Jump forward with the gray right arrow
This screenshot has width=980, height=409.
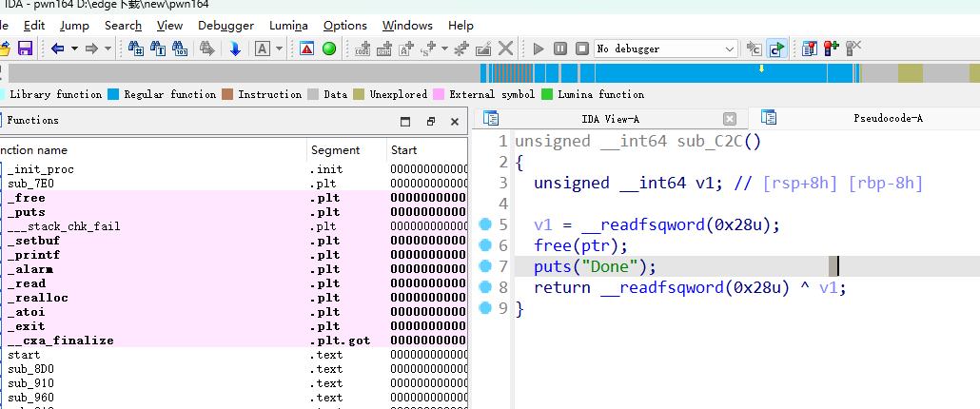pyautogui.click(x=92, y=49)
